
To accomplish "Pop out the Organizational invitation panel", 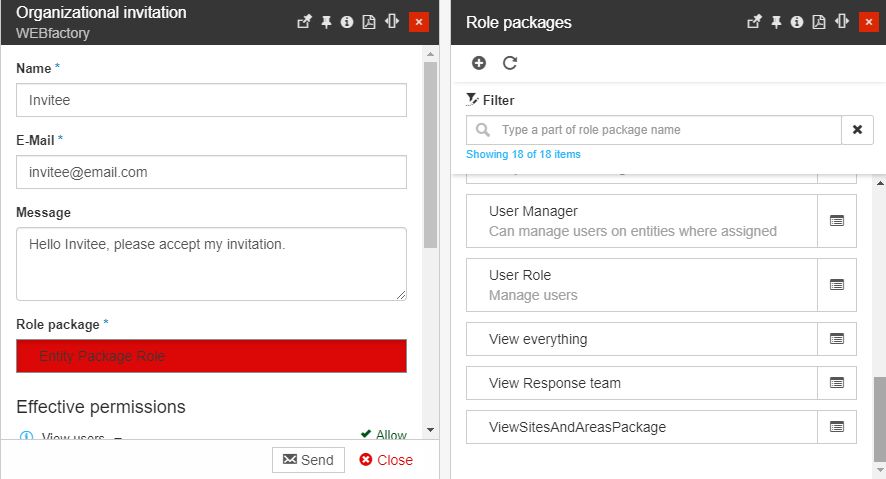I will click(x=305, y=22).
